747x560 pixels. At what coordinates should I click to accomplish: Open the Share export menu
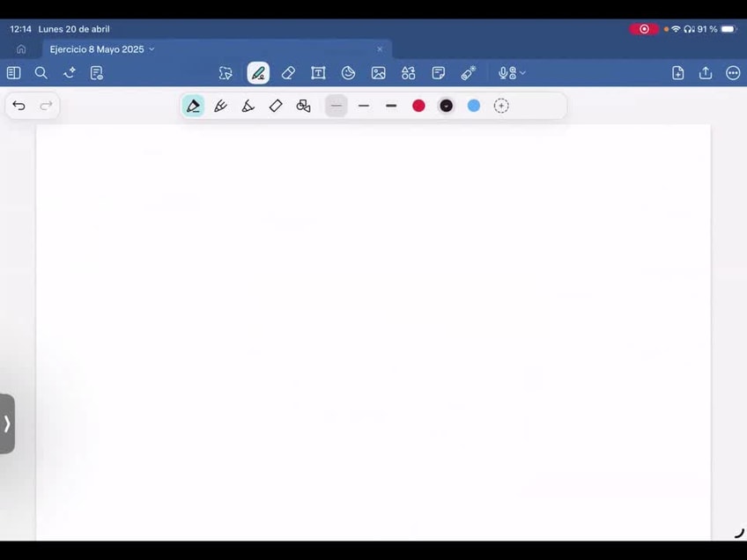[x=706, y=73]
